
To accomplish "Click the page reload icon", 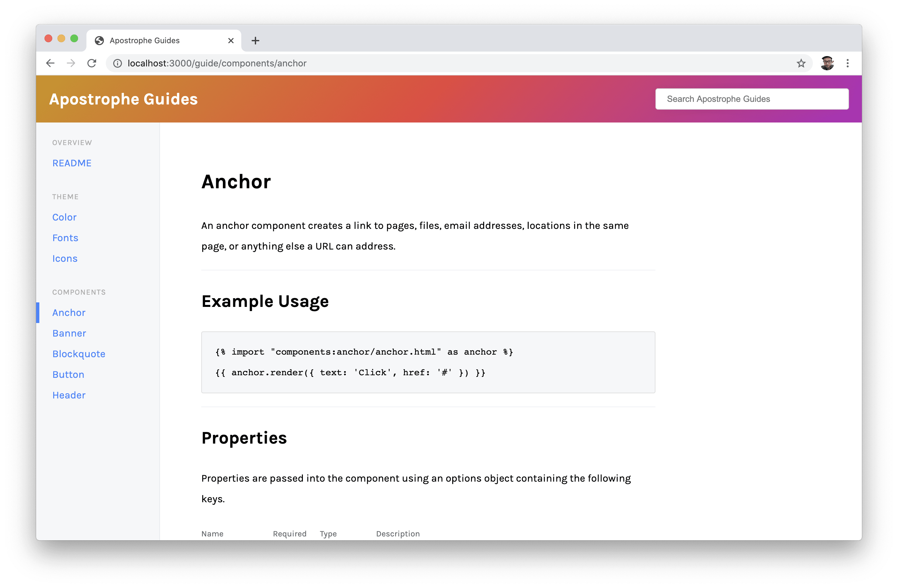I will (x=93, y=63).
